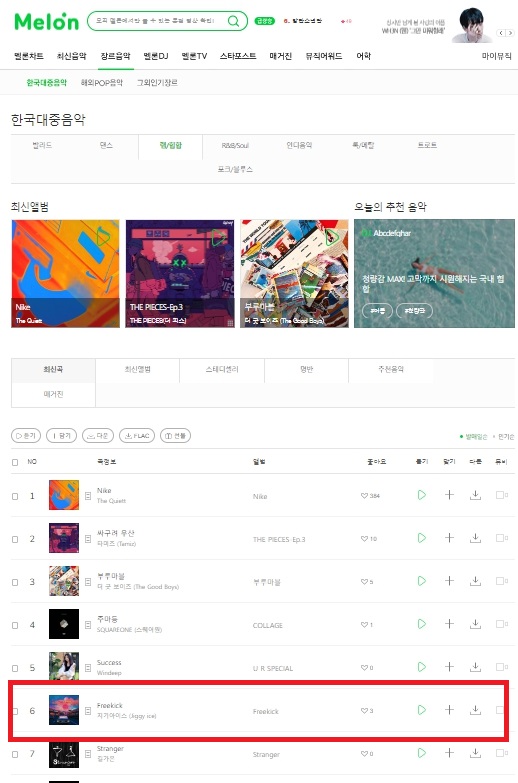Open lyrics icon beside Success track

[88, 668]
